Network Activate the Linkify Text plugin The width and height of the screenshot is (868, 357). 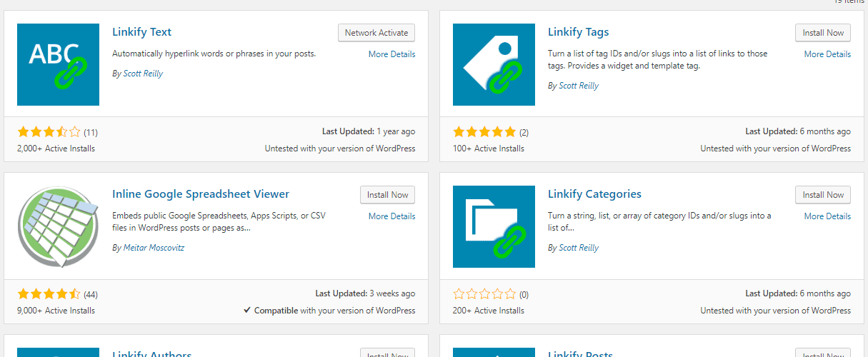point(376,33)
